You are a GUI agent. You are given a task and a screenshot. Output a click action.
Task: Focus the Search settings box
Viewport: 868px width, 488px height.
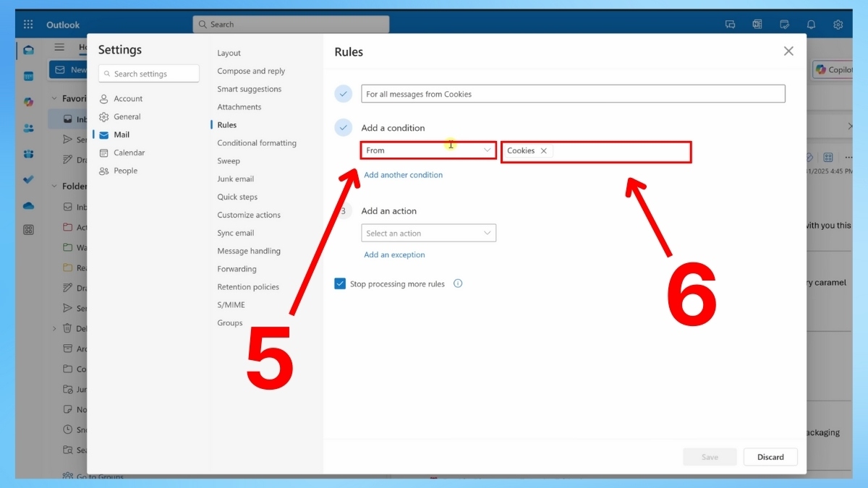[x=149, y=74]
